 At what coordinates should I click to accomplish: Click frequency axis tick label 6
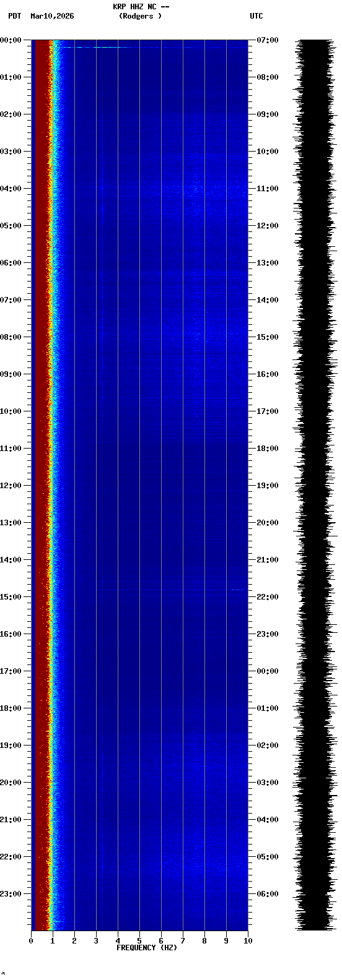pyautogui.click(x=161, y=941)
